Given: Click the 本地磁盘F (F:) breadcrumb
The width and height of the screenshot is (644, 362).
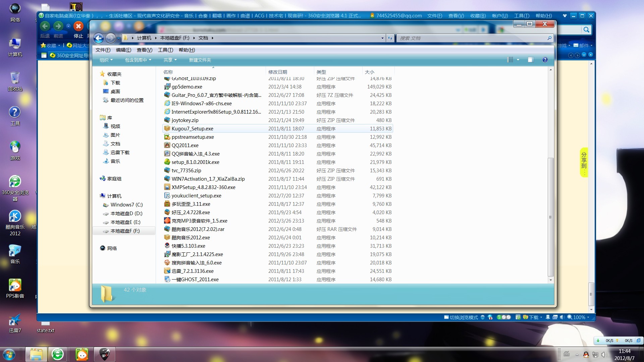Looking at the screenshot, I should [175, 38].
